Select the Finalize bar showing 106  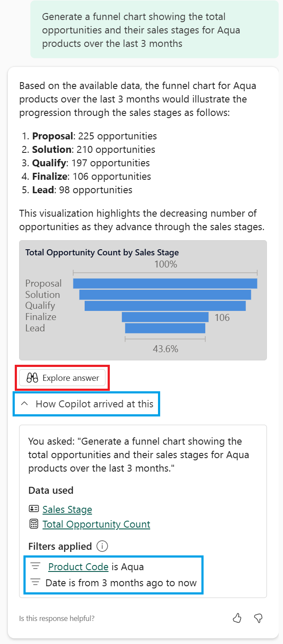click(165, 317)
